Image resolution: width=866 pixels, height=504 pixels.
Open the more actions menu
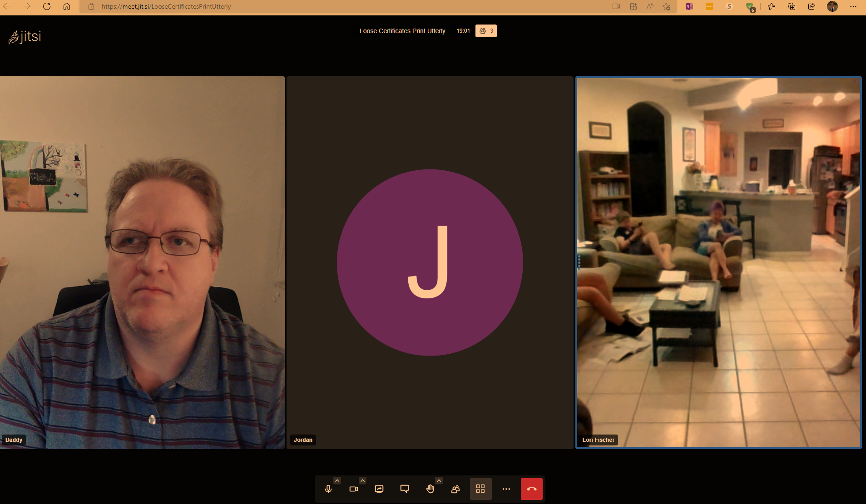[506, 489]
